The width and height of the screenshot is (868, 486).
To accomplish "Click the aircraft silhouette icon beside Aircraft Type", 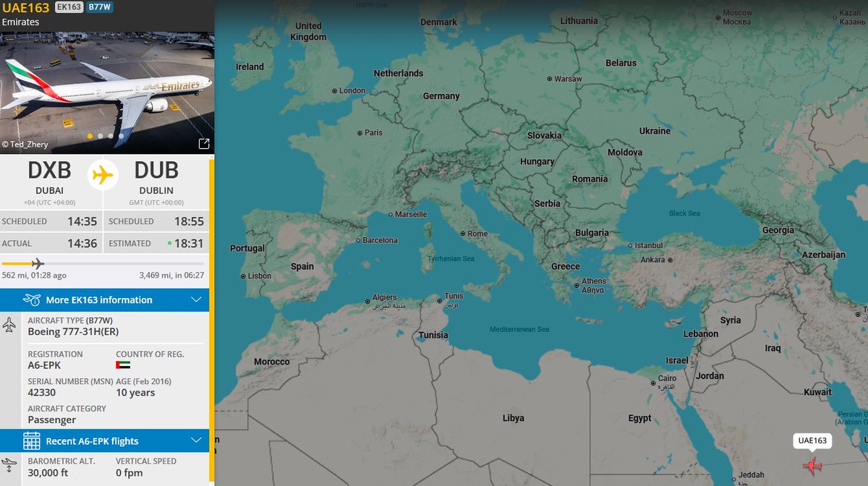I will (9, 325).
